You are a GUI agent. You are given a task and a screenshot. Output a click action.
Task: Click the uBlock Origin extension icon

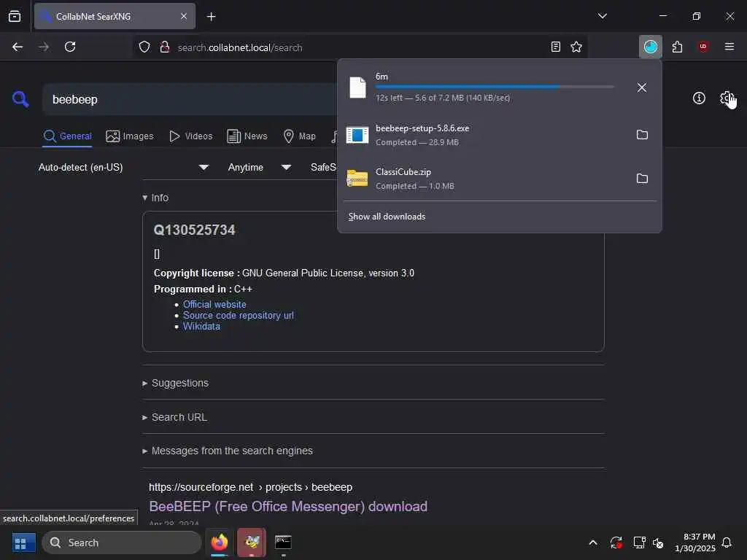[x=703, y=47]
